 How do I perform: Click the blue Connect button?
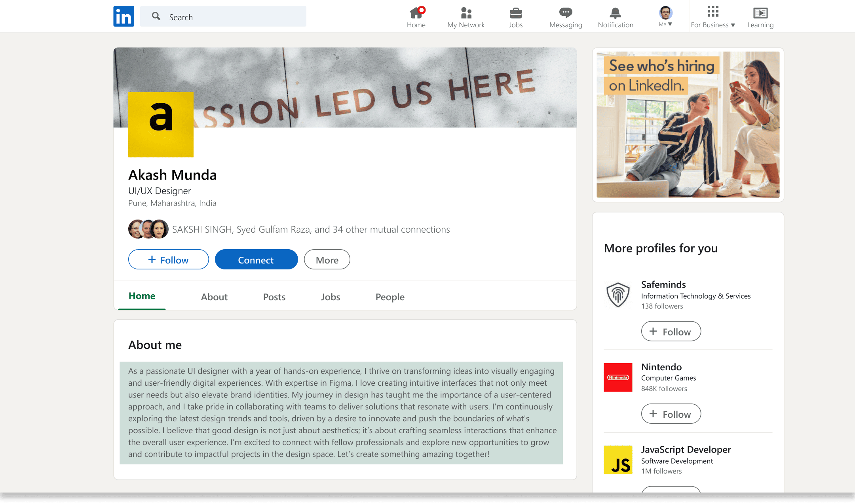point(256,260)
